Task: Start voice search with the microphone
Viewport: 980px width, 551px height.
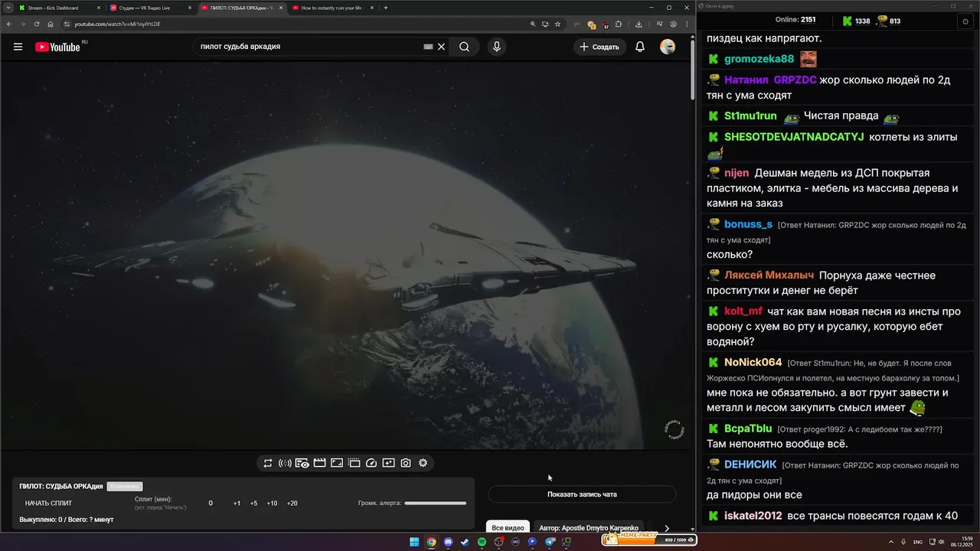Action: point(496,47)
